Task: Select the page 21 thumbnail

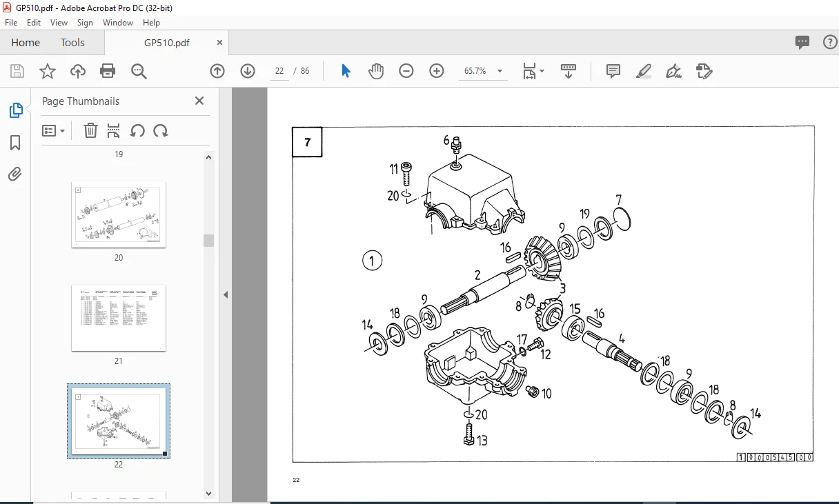Action: 119,318
